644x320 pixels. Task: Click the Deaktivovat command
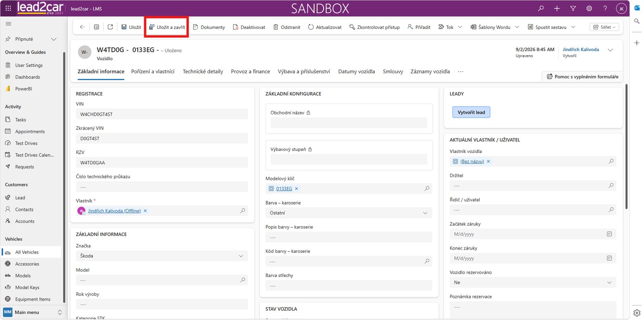249,27
